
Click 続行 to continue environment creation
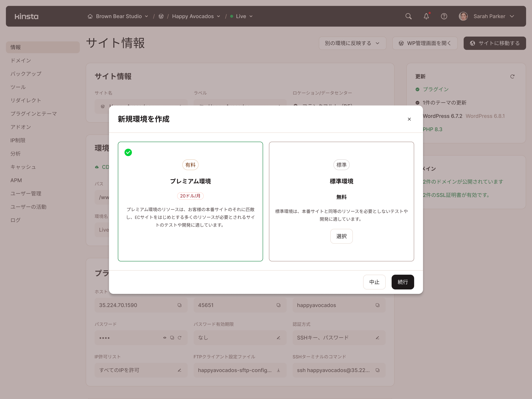[403, 282]
